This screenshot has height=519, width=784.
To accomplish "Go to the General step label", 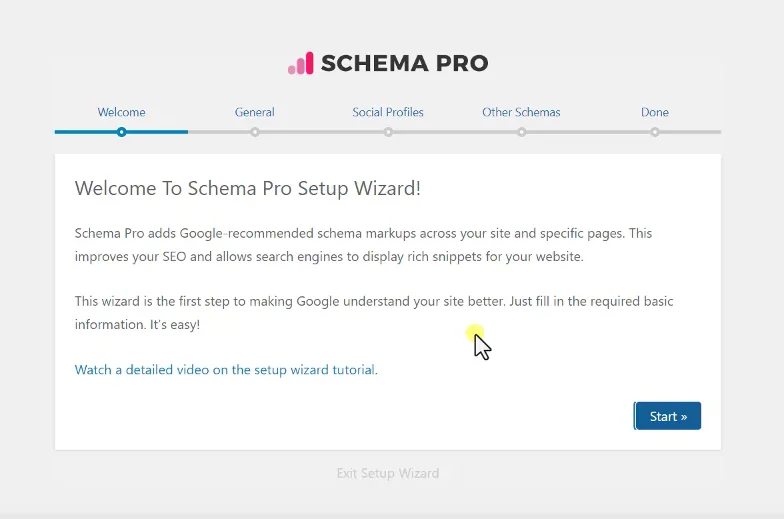I will 255,112.
